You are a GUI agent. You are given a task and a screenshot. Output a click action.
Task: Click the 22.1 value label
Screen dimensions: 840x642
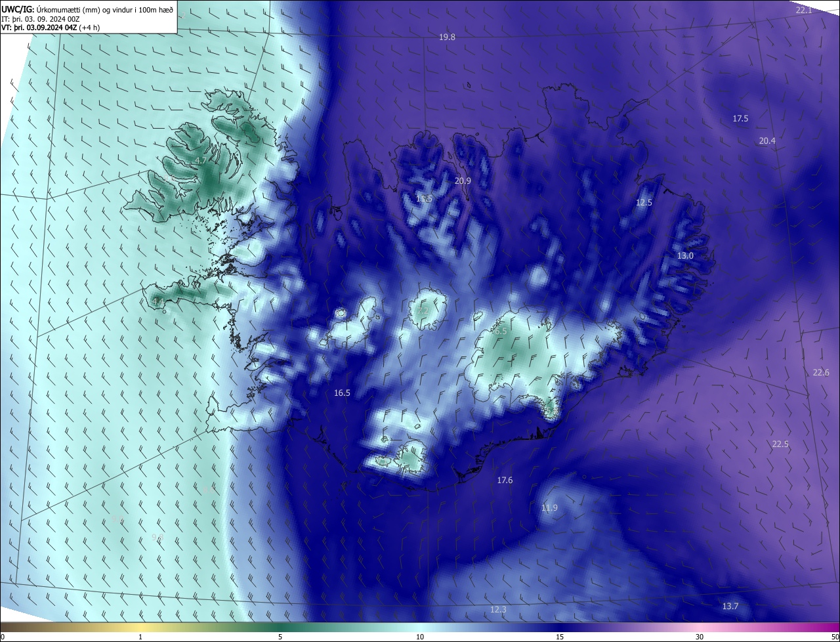click(x=804, y=10)
